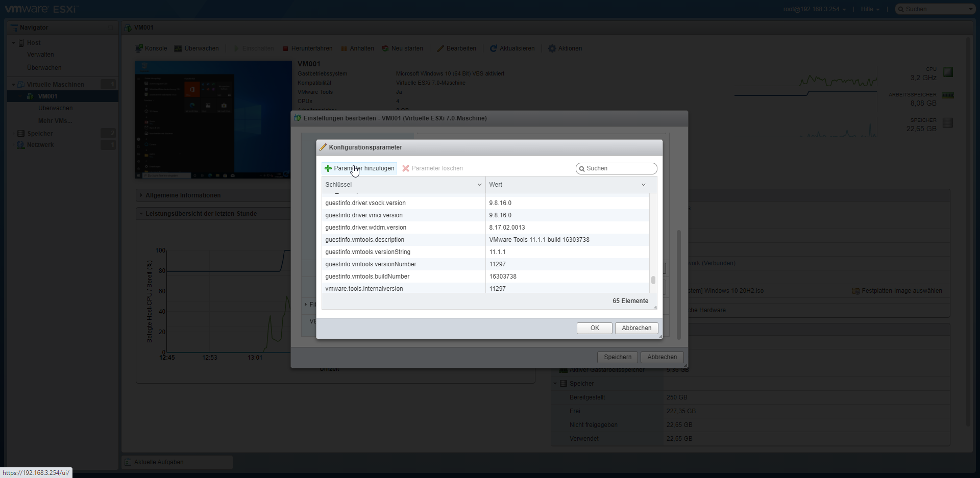
Task: Open the Hilfe menu in header
Action: 869,9
